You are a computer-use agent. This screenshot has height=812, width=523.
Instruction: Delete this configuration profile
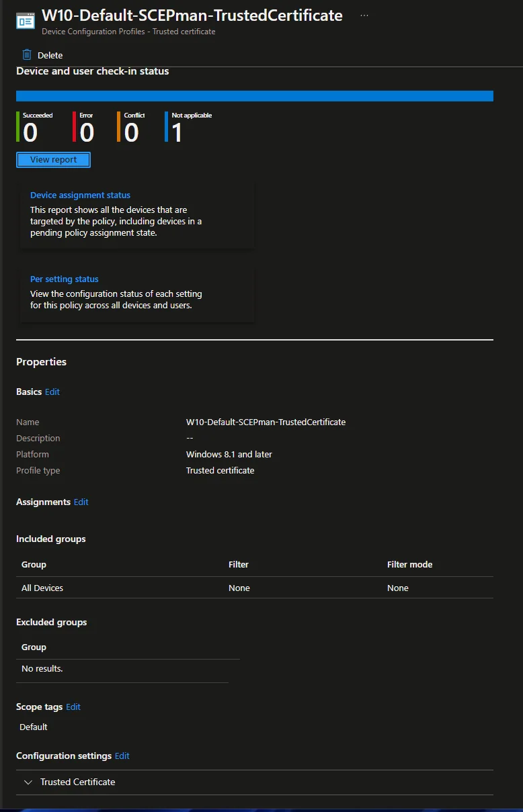point(42,55)
